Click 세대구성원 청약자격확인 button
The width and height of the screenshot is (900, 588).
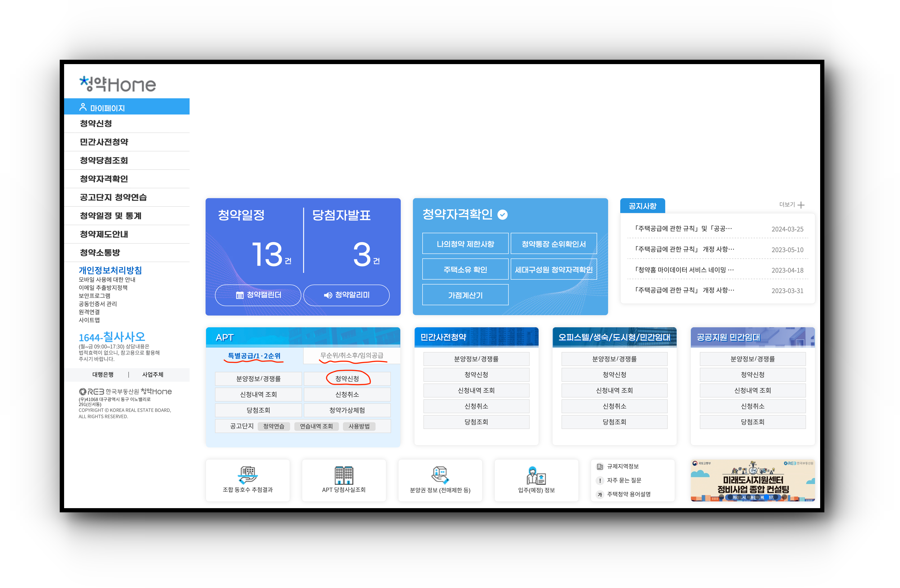tap(554, 270)
